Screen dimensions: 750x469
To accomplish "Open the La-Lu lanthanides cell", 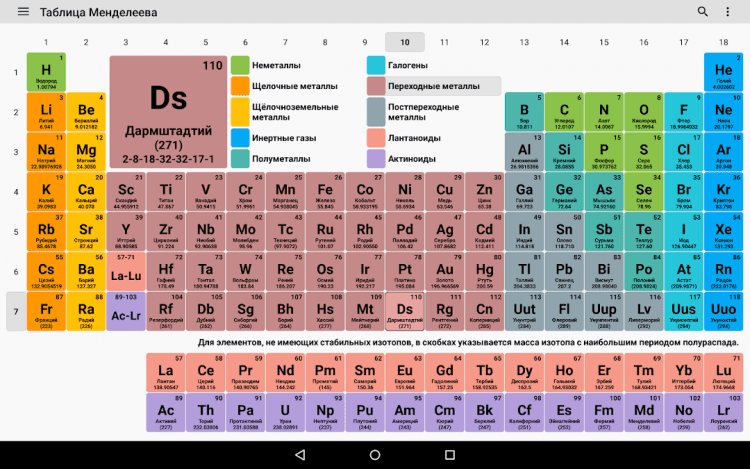I will click(x=126, y=272).
